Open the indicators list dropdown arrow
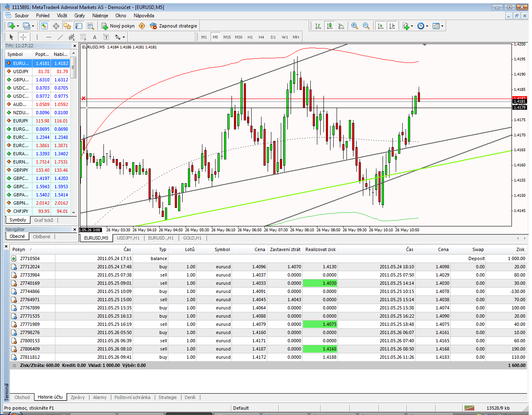Image resolution: width=532 pixels, height=415 pixels. 412,26
